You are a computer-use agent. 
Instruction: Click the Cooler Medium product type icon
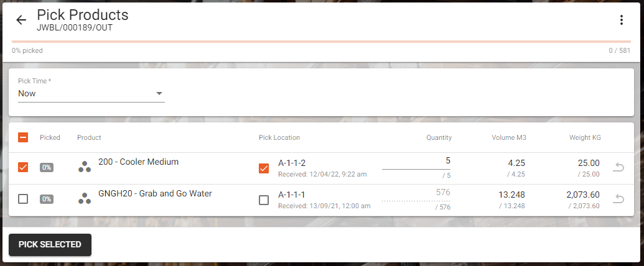click(x=85, y=167)
